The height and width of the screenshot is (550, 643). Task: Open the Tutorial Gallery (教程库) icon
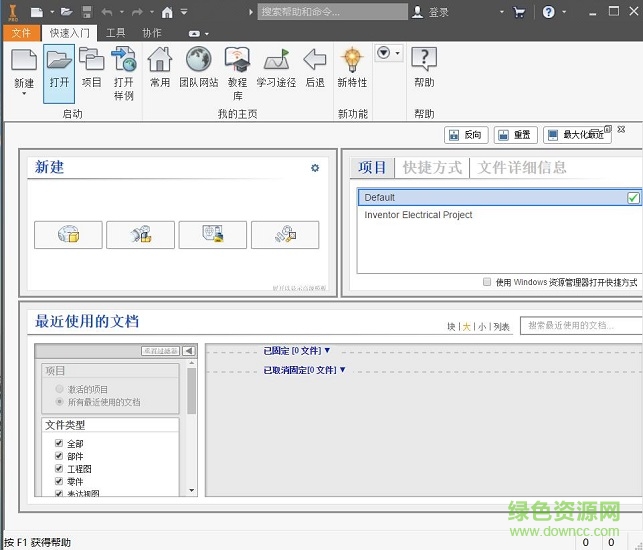tap(237, 66)
